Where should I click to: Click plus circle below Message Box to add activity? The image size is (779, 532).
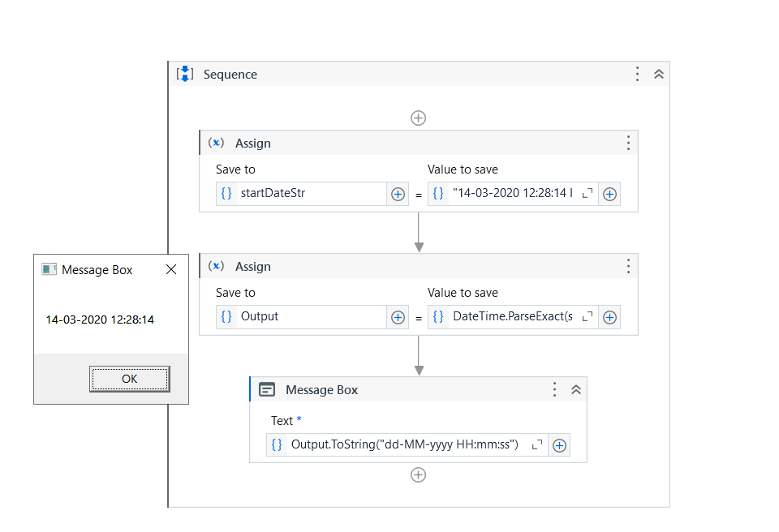418,474
